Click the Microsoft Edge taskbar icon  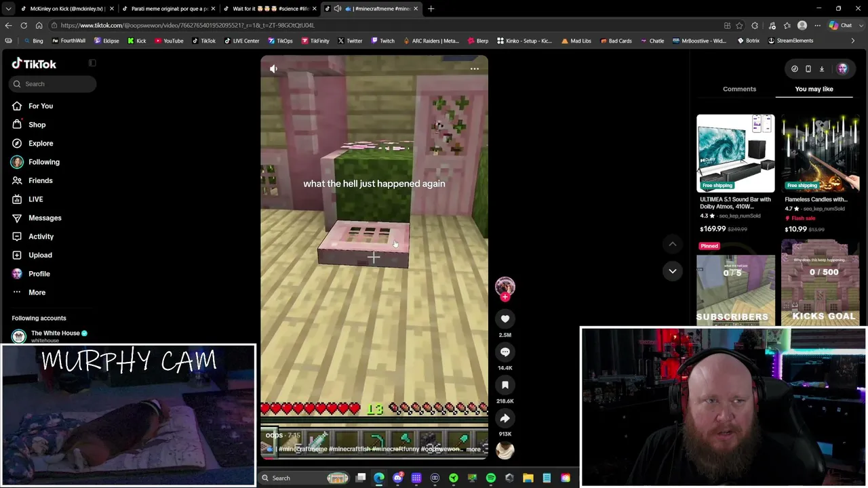(x=379, y=478)
